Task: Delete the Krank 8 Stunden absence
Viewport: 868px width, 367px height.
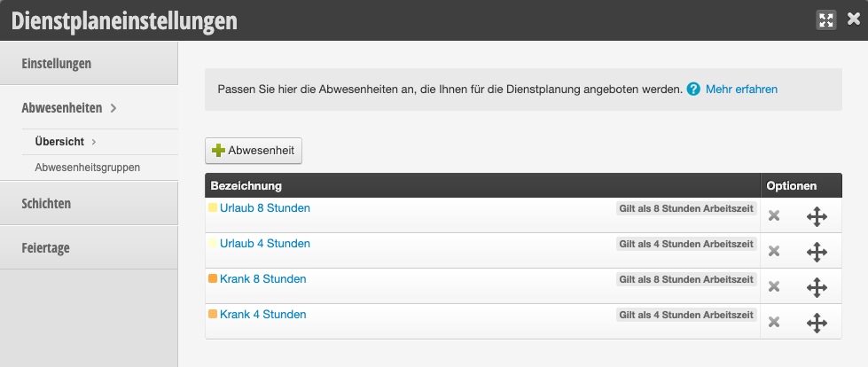Action: [774, 286]
